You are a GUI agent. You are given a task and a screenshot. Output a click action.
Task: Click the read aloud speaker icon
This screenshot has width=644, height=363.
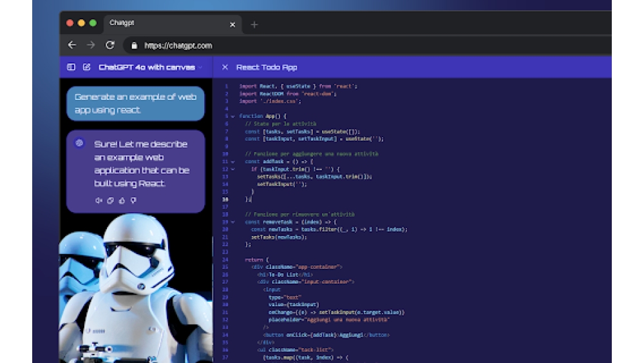99,201
